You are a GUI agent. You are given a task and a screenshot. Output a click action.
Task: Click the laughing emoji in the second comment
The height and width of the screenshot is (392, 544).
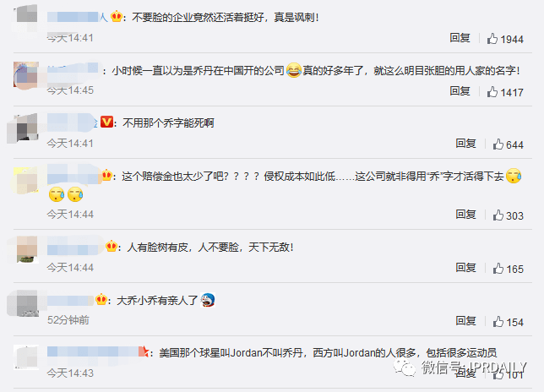293,70
